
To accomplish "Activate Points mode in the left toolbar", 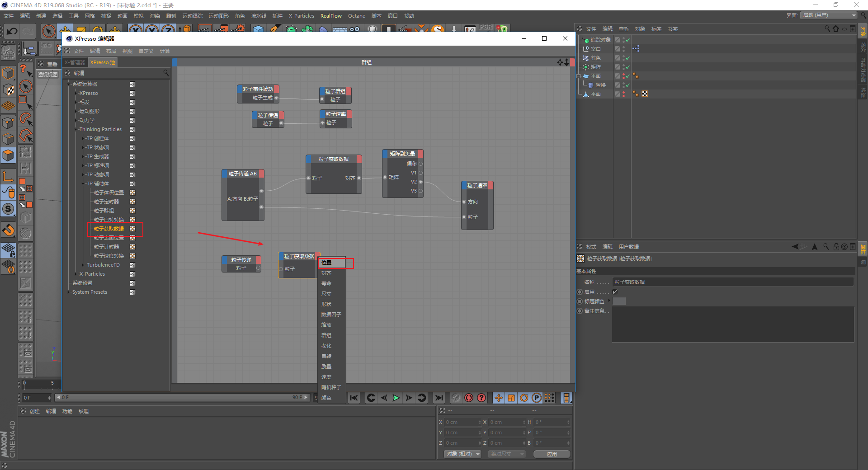I will pyautogui.click(x=8, y=122).
